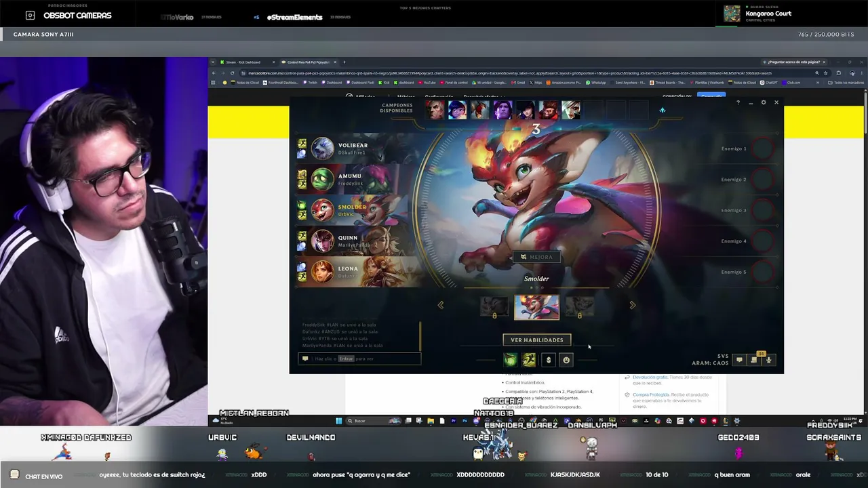868x488 pixels.
Task: Open the help question mark in League client
Action: (x=738, y=103)
